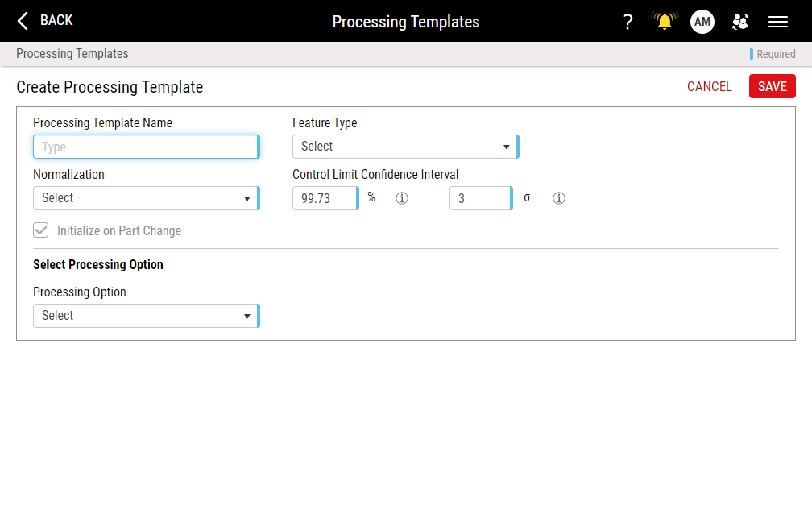Screen dimensions: 812x522
Task: Open the Feature Type dropdown
Action: coord(404,147)
